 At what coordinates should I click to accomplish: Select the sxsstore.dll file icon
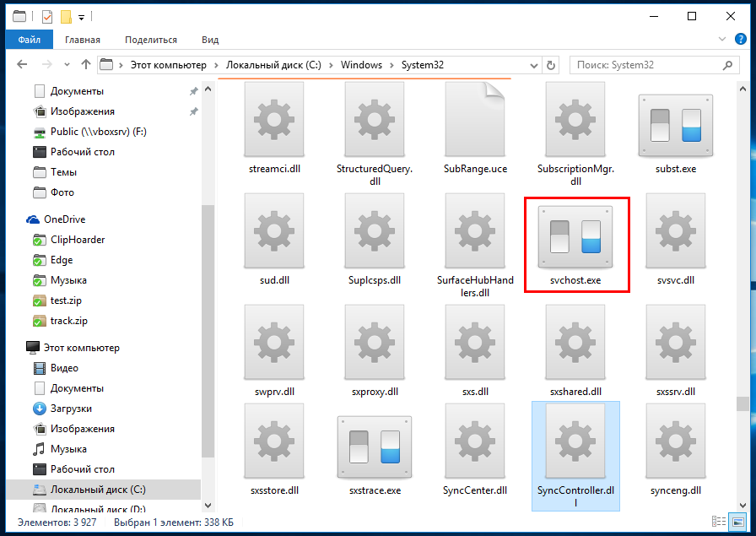pos(274,441)
